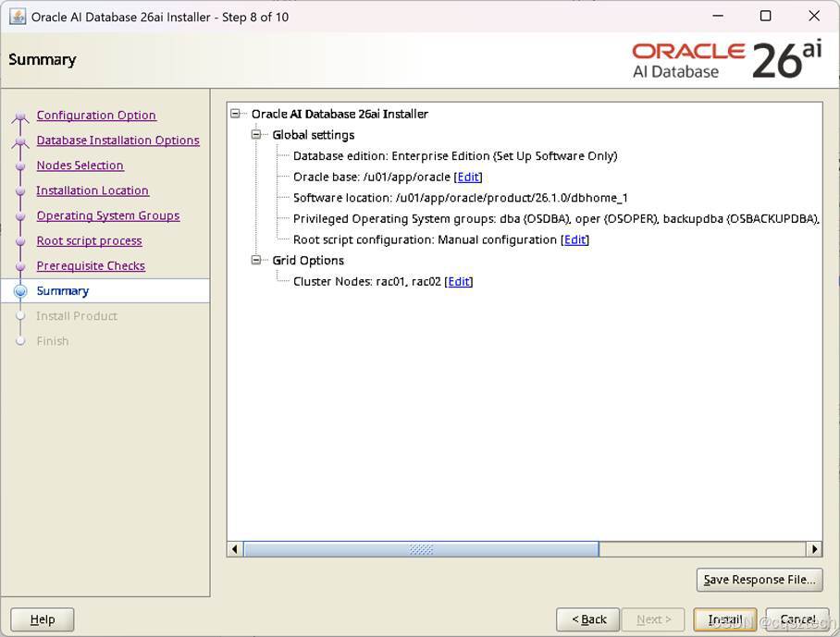Collapse the Oracle AI Database 26ai Installer node
Screen dimensions: 840x637
(x=235, y=114)
